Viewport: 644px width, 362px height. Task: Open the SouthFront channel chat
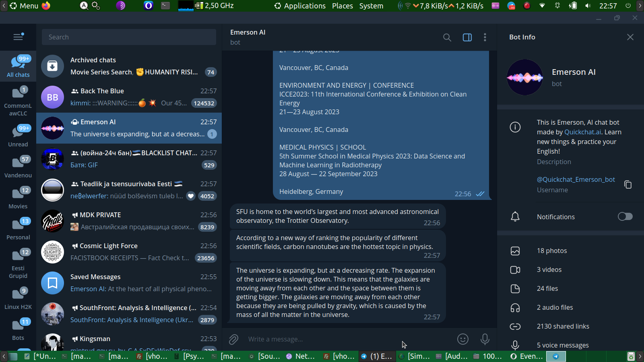tap(129, 314)
